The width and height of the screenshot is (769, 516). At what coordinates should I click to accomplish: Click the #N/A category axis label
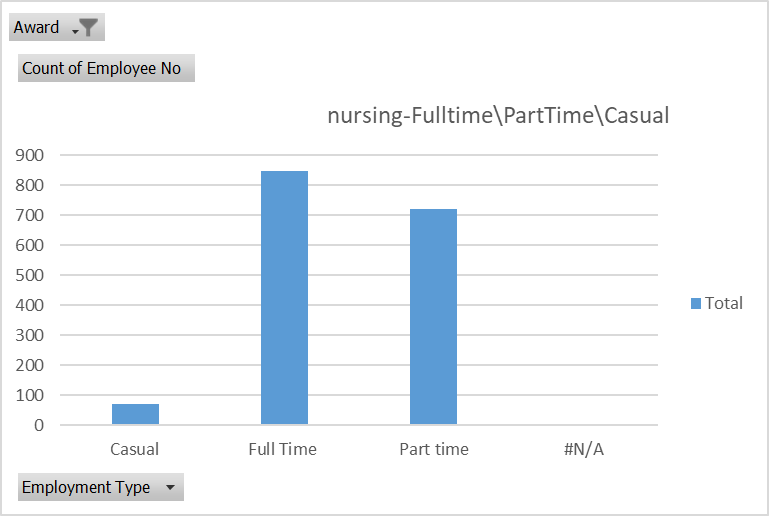pos(583,449)
